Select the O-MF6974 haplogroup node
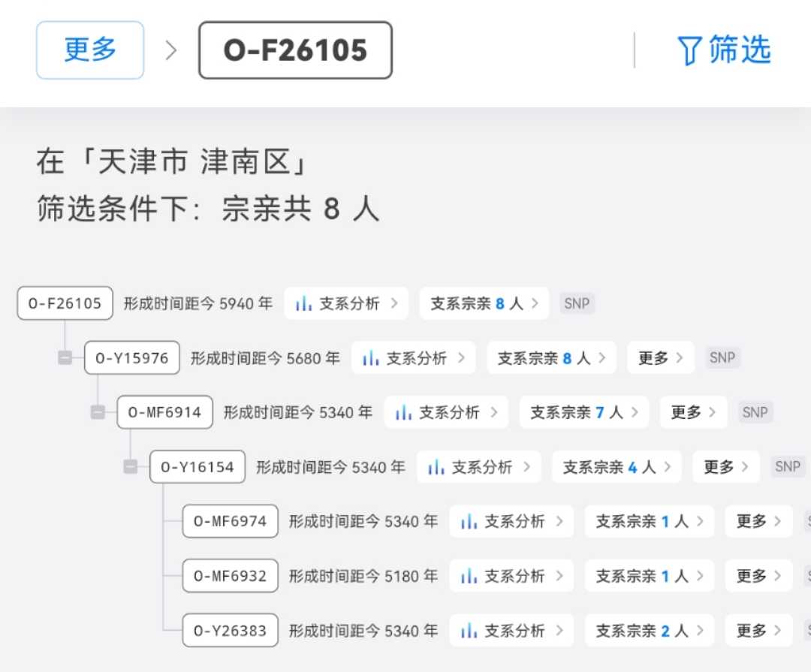Screen dimensions: 811x672 click(x=230, y=521)
